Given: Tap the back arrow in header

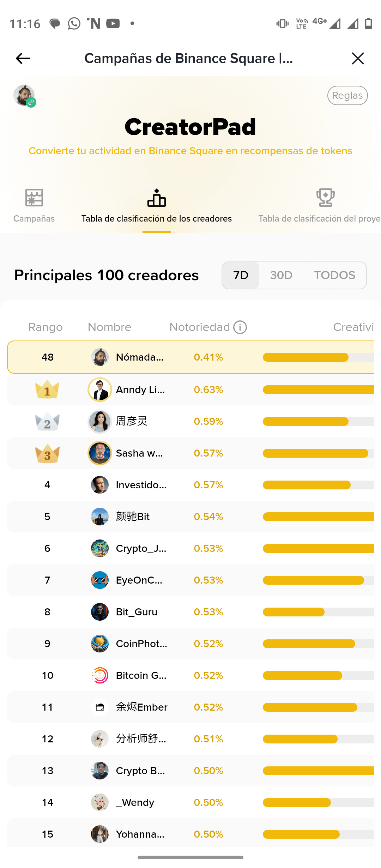Looking at the screenshot, I should (23, 58).
